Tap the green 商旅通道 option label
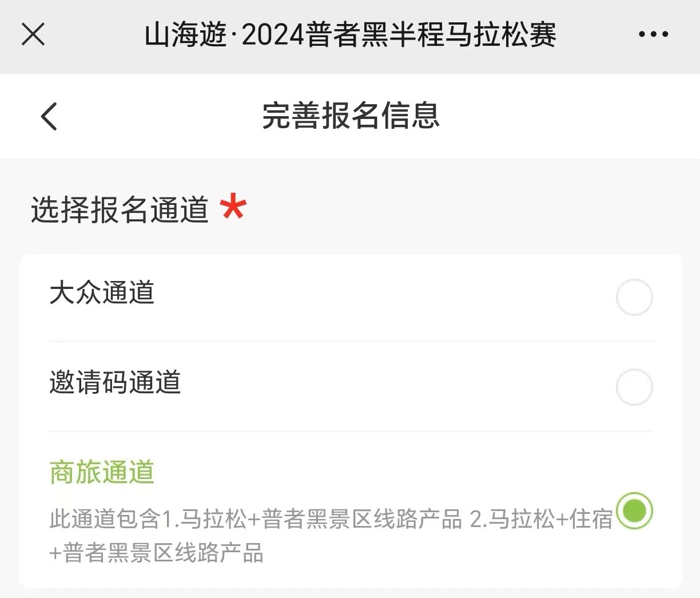700x598 pixels. pyautogui.click(x=102, y=473)
